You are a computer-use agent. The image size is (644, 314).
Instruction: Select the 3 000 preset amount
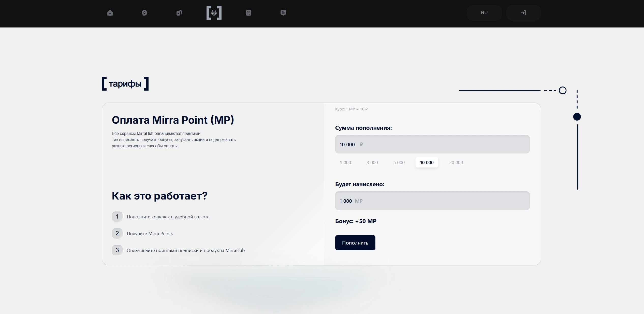(372, 162)
